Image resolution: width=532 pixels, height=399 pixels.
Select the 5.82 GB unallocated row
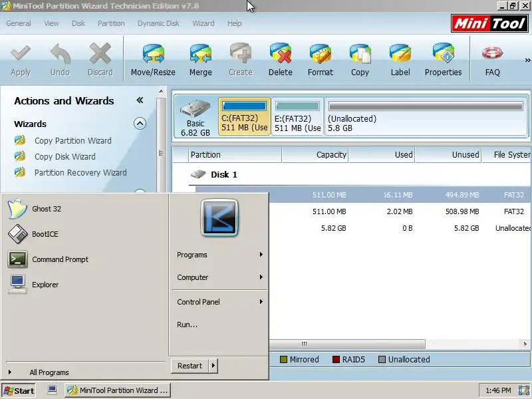click(x=400, y=228)
